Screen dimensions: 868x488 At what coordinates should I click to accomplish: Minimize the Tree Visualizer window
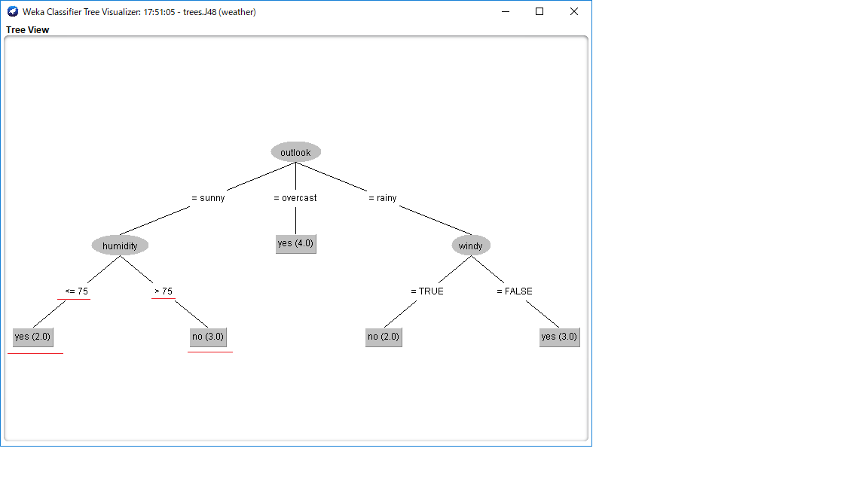click(506, 11)
